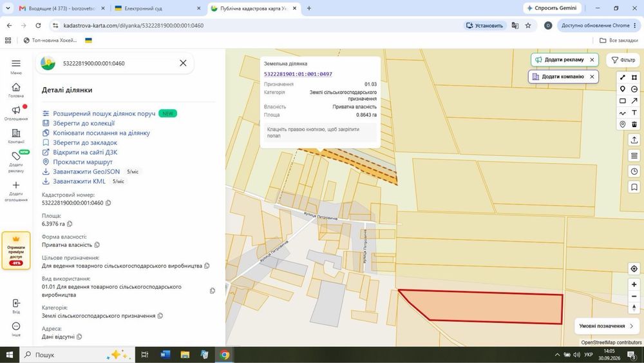Open File Explorer from the taskbar
Viewport: 644px width, 363px height.
coord(185,355)
